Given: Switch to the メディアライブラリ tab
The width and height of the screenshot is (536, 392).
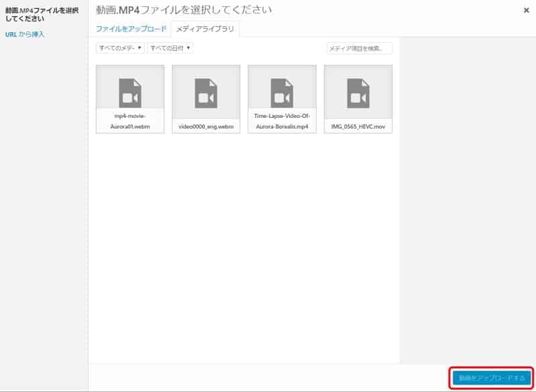Looking at the screenshot, I should pyautogui.click(x=205, y=29).
